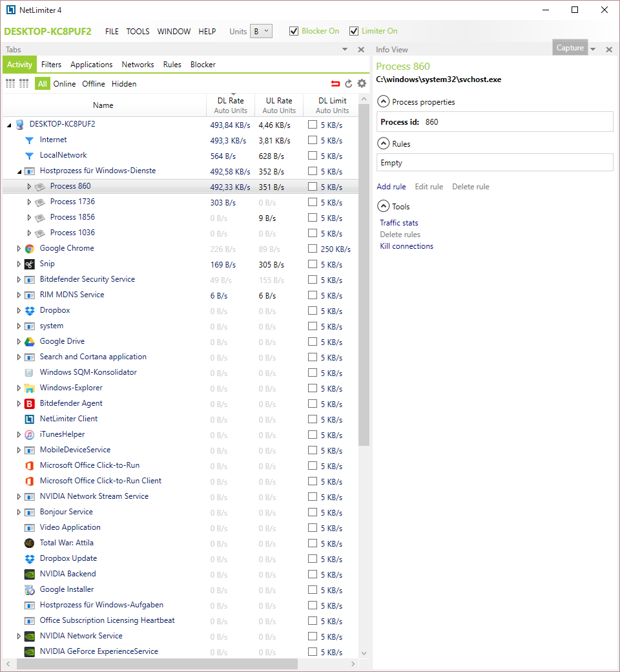The image size is (620, 672).
Task: Click the down arrow of the vertical scrollbar
Action: (x=364, y=653)
